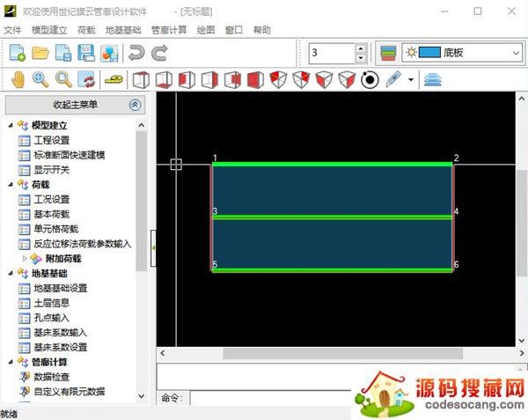This screenshot has width=528, height=420.
Task: Undo the last action
Action: coord(136,53)
